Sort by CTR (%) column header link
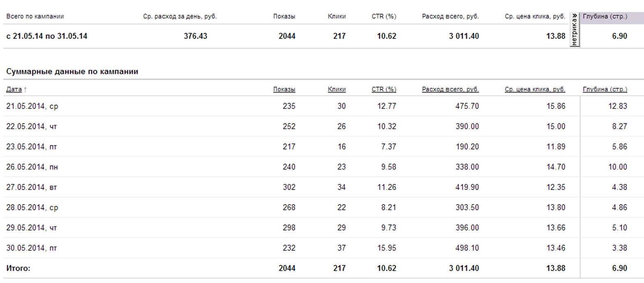Screen dimensions: 644x283 (x=383, y=89)
